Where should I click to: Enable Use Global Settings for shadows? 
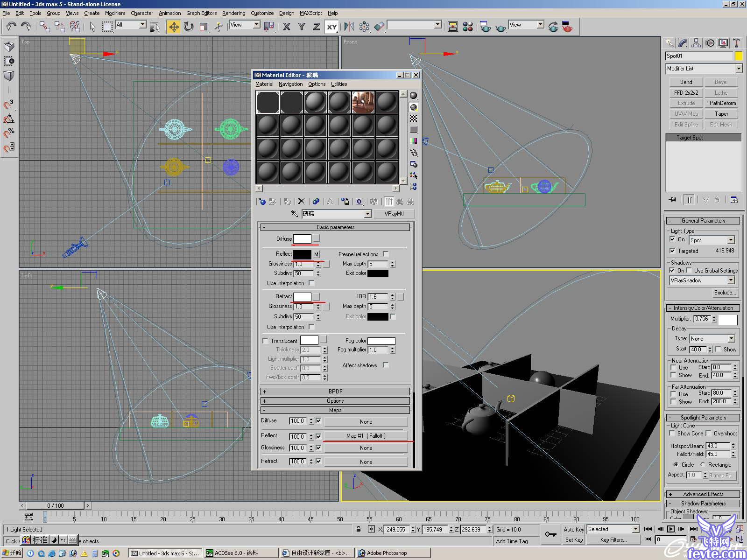689,270
